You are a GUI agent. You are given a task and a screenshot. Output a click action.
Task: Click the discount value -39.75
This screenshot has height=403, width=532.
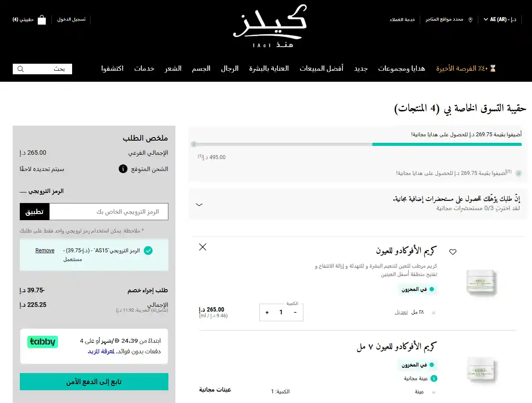coord(33,290)
